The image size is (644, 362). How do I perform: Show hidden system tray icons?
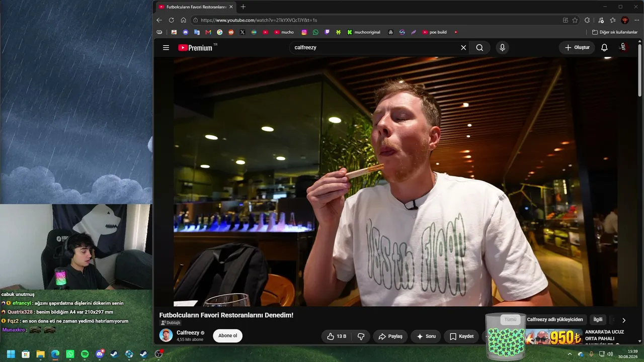pyautogui.click(x=570, y=354)
